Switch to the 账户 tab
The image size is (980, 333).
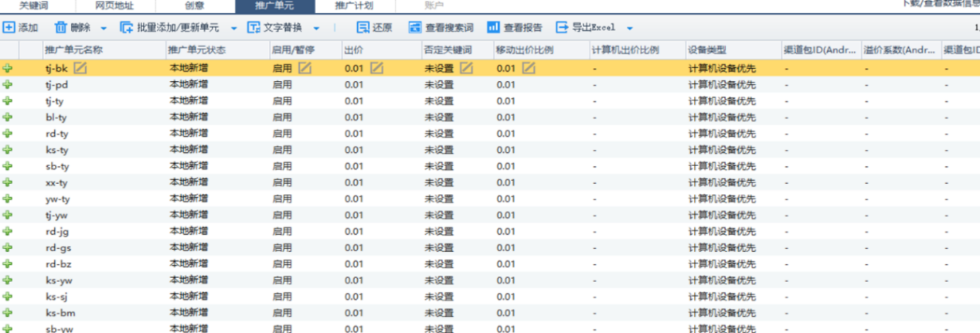point(434,5)
